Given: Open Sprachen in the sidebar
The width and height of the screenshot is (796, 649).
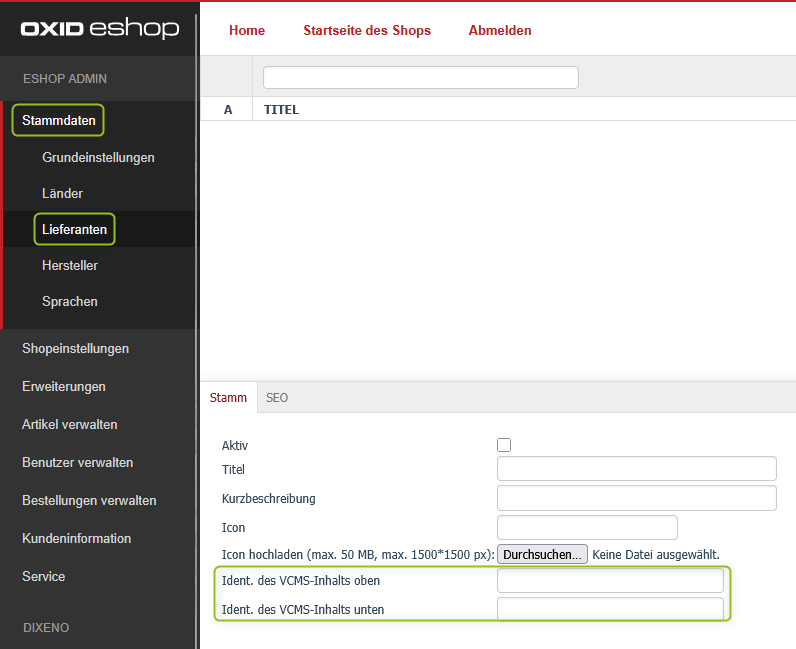Looking at the screenshot, I should (70, 302).
